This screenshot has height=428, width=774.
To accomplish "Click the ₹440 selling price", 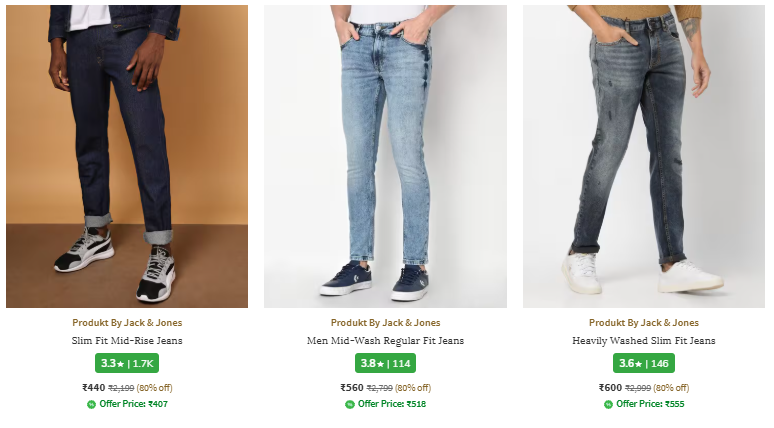I will 93,388.
